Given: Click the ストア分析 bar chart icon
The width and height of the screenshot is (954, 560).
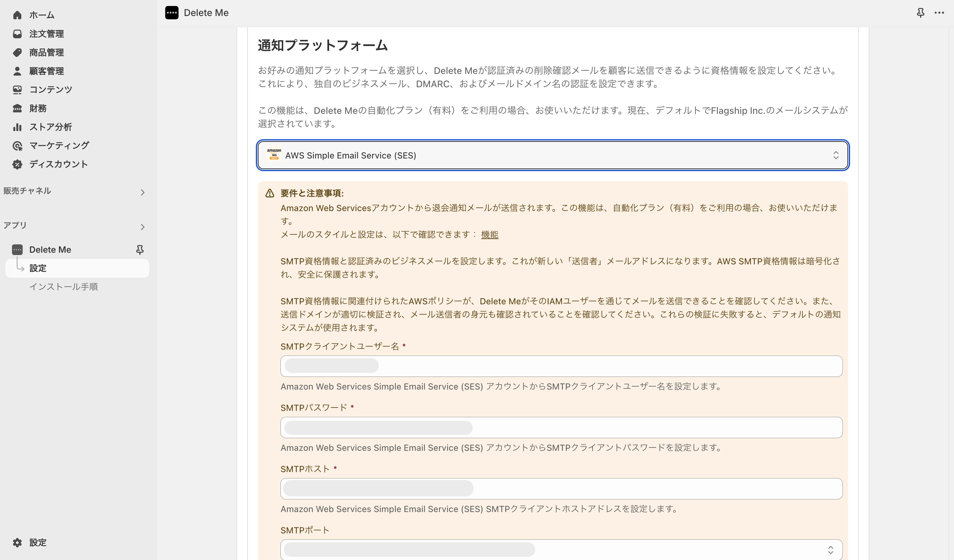Looking at the screenshot, I should (17, 127).
